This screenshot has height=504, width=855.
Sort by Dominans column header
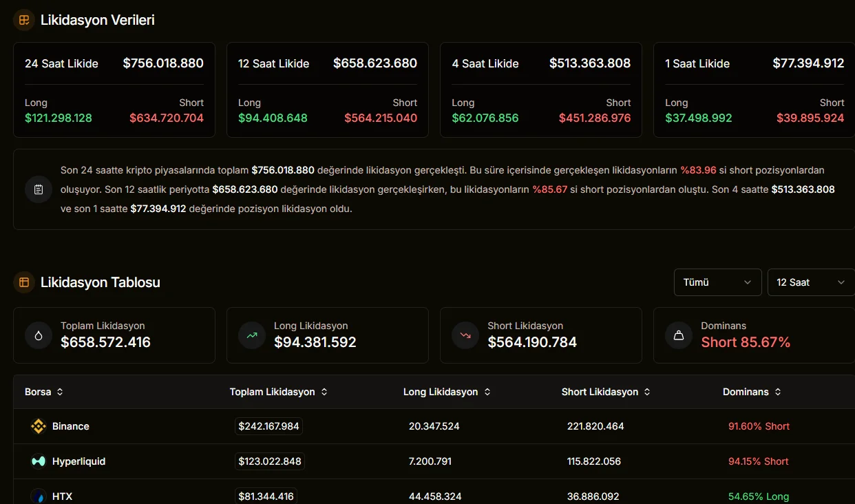(752, 392)
